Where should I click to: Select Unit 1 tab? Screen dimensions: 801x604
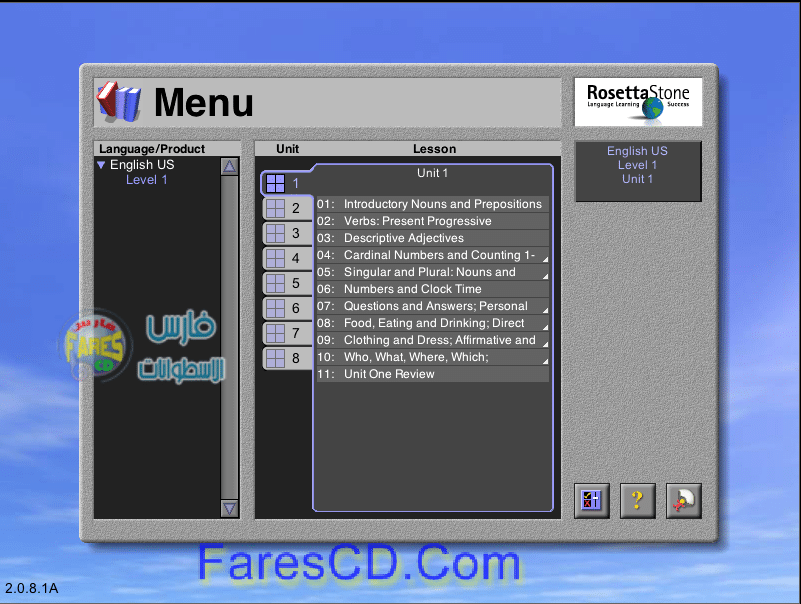[286, 183]
